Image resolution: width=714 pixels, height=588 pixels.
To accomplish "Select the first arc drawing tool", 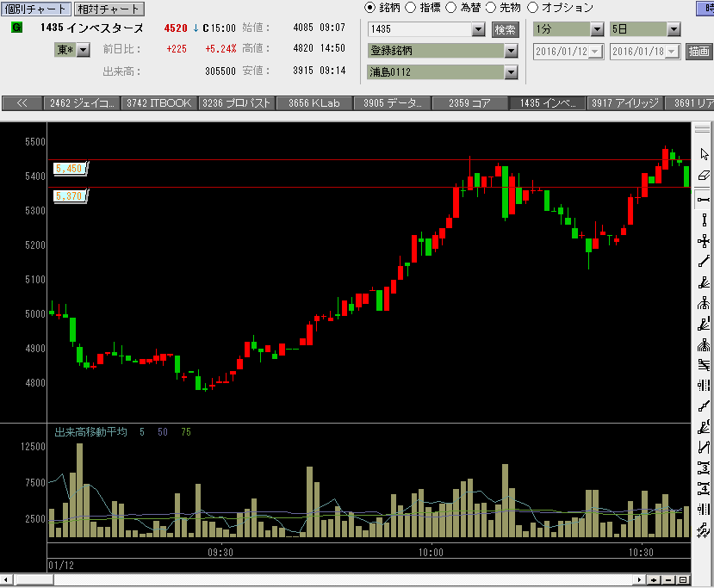I will pyautogui.click(x=704, y=303).
